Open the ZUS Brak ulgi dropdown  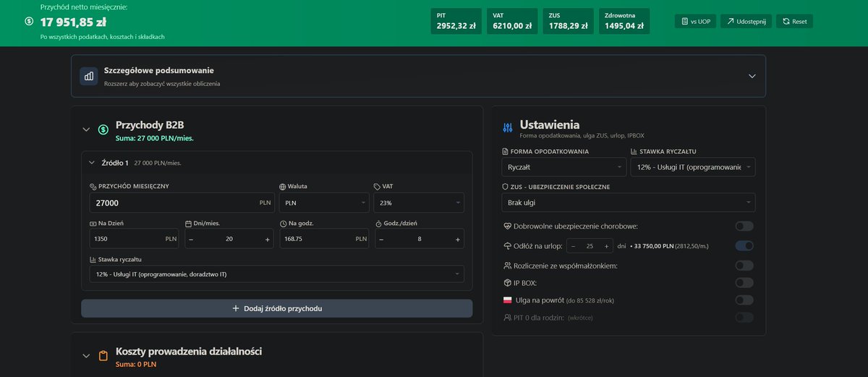(628, 203)
